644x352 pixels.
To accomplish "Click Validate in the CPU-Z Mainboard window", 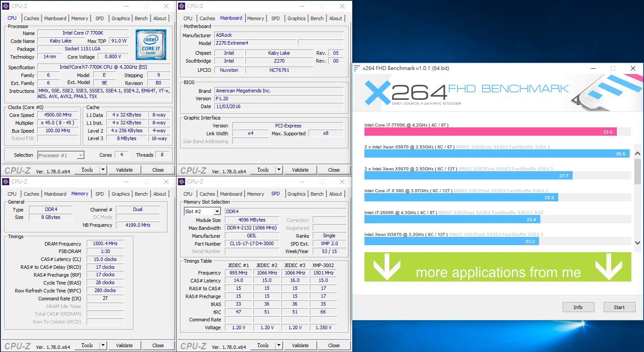I will tap(300, 170).
